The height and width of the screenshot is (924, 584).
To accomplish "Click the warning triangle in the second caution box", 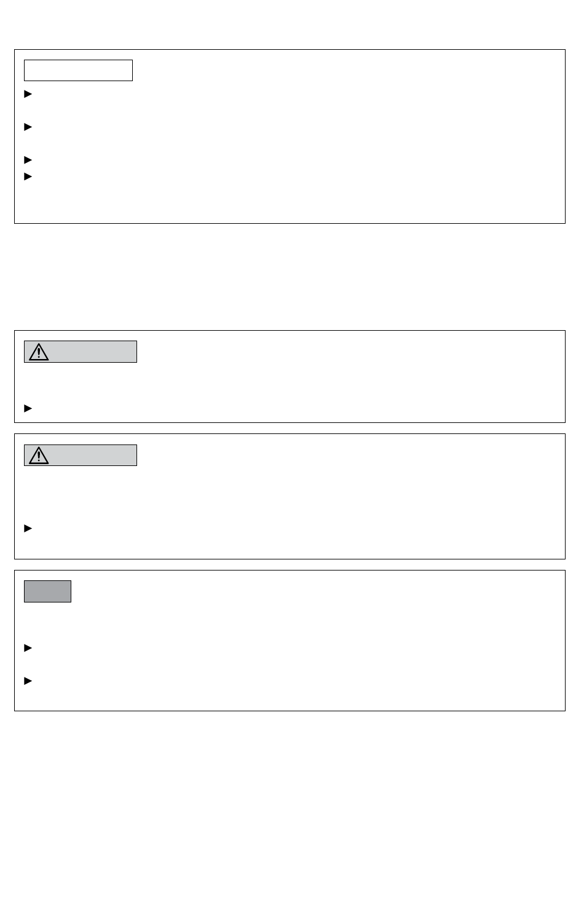I will click(x=39, y=455).
